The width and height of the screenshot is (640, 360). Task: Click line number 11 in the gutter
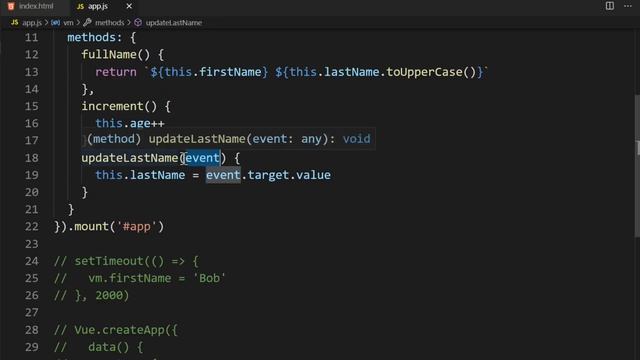[x=31, y=38]
